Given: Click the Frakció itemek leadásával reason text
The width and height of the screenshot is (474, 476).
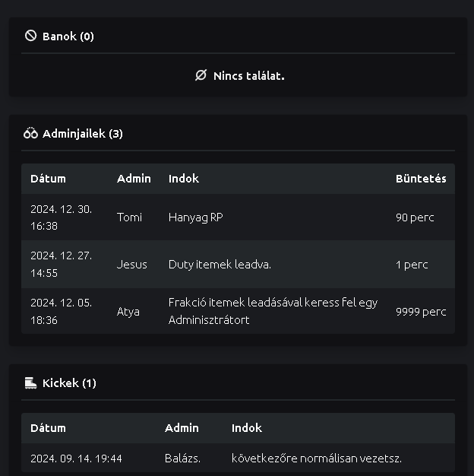Looking at the screenshot, I should tap(273, 303).
